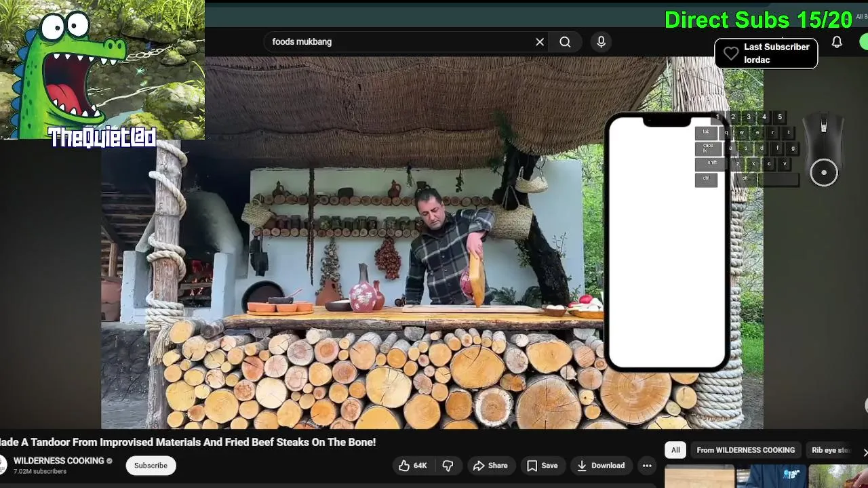Screen dimensions: 868x488
Task: Open the WILDERNESS COOKING channel name
Action: pos(58,461)
